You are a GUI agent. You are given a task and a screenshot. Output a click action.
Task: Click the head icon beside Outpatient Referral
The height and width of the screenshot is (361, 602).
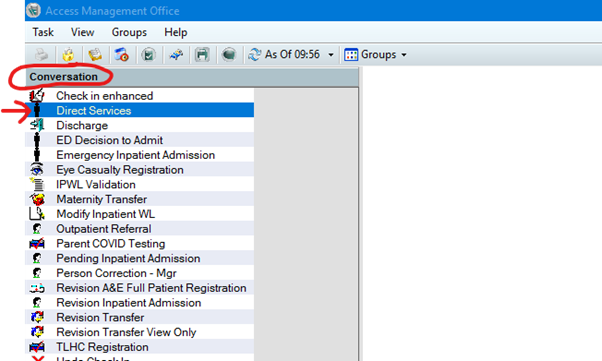[x=37, y=229]
